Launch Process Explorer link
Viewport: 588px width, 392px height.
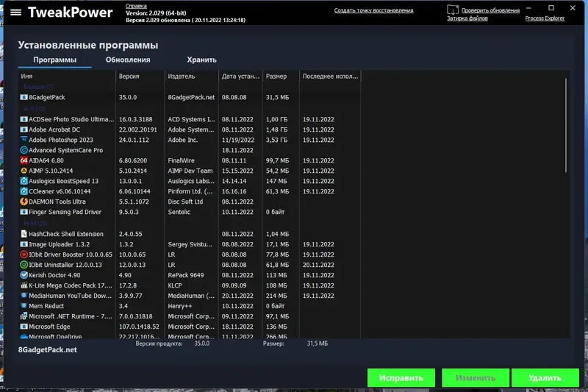[545, 18]
